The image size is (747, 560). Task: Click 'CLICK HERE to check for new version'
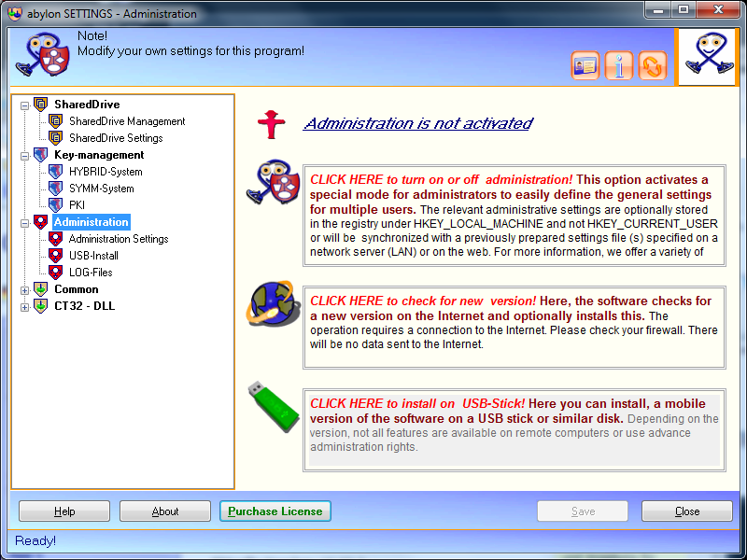click(423, 301)
